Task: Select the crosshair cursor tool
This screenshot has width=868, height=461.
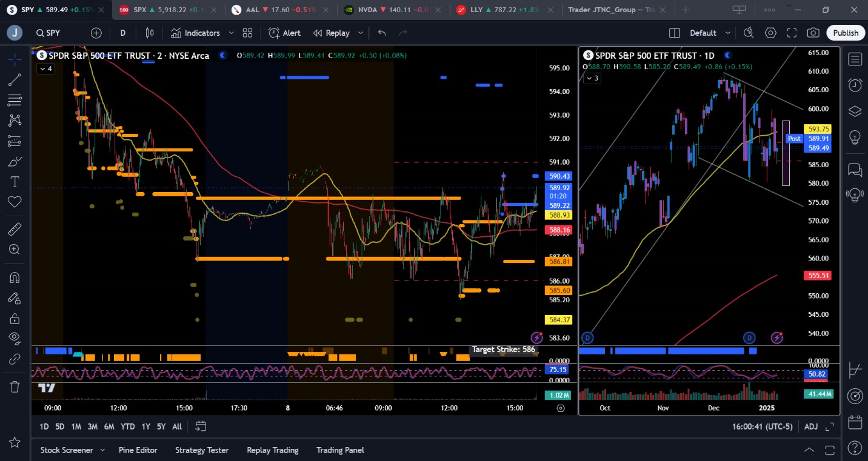Action: point(15,59)
